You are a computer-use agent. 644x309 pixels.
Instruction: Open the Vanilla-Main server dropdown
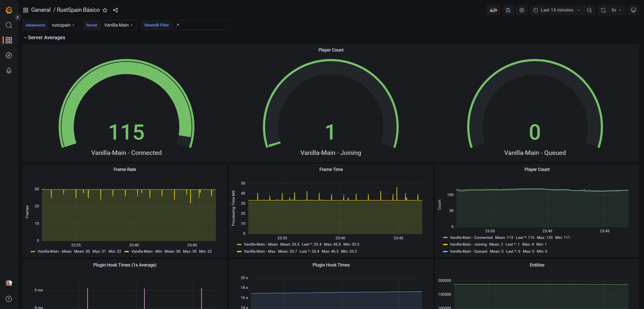pos(119,25)
